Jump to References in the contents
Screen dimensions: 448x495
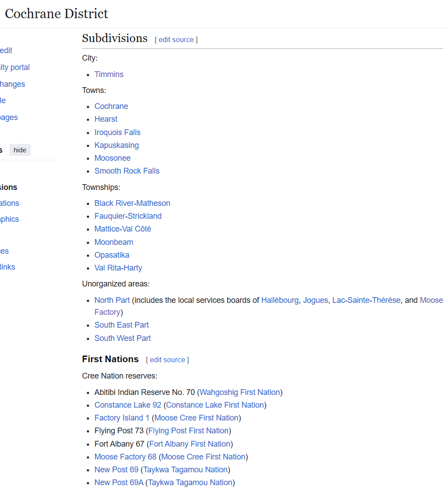[4, 251]
